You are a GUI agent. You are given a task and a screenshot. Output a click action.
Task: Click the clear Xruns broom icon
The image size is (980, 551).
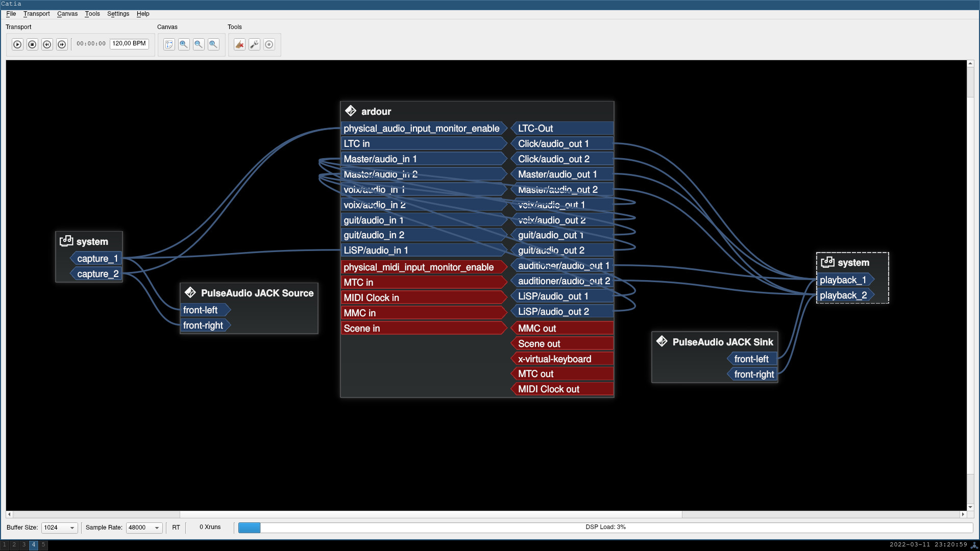click(x=239, y=44)
